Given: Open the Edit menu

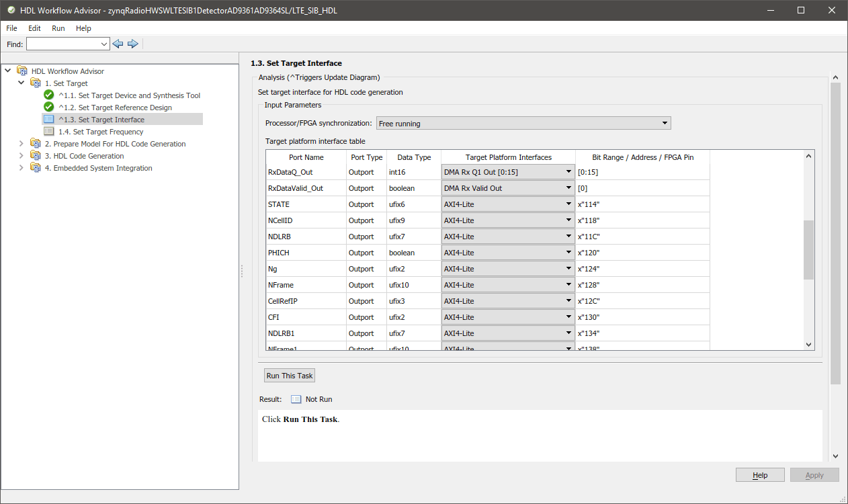Looking at the screenshot, I should point(34,28).
